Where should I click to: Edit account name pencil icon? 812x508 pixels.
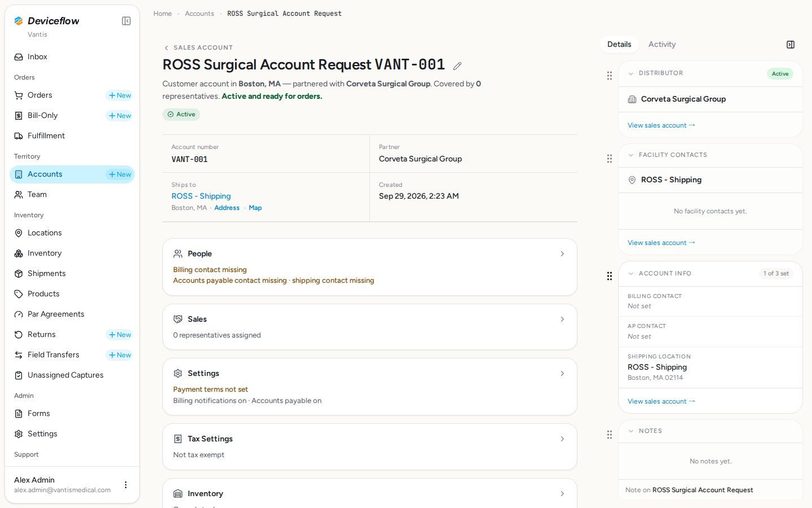(457, 66)
